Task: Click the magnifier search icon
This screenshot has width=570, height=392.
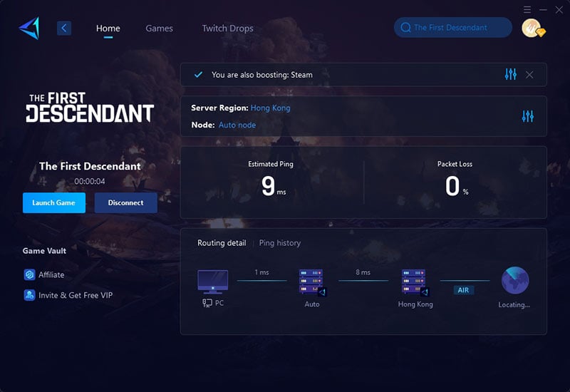Action: click(x=405, y=28)
